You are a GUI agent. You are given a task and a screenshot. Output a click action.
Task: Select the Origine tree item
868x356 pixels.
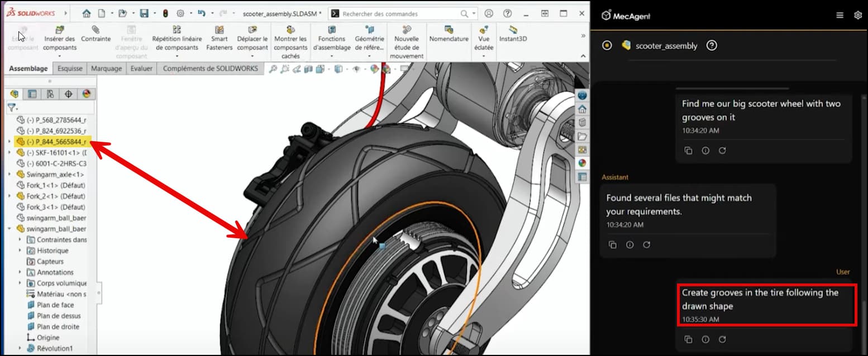click(43, 338)
